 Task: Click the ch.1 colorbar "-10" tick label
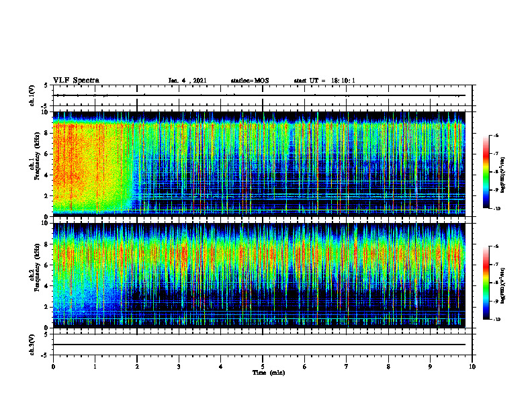click(x=496, y=209)
